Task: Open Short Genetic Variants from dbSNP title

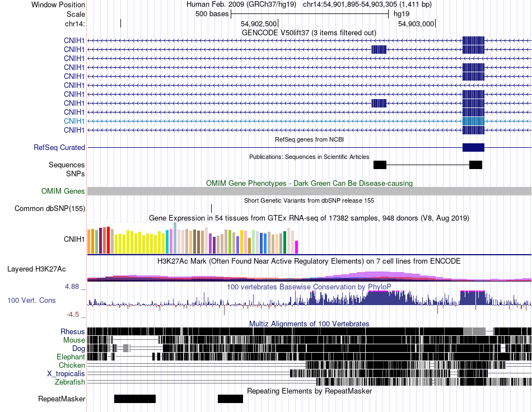Action: pos(309,200)
